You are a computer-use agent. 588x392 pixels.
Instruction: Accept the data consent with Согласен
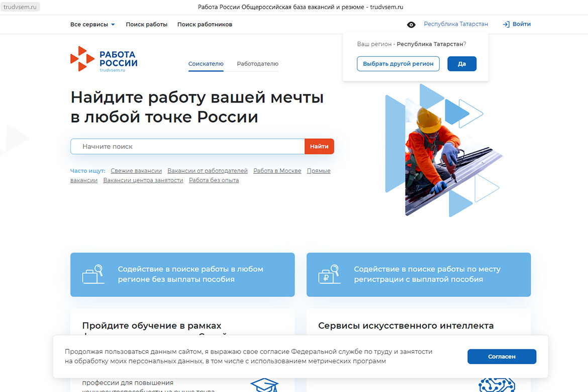501,356
